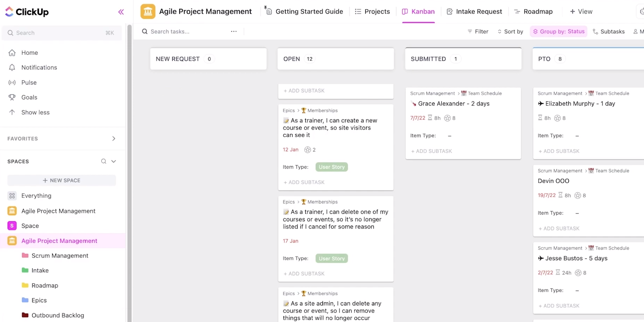Click the 17 Jan due date
Screen dimensions: 644x322
291,241
